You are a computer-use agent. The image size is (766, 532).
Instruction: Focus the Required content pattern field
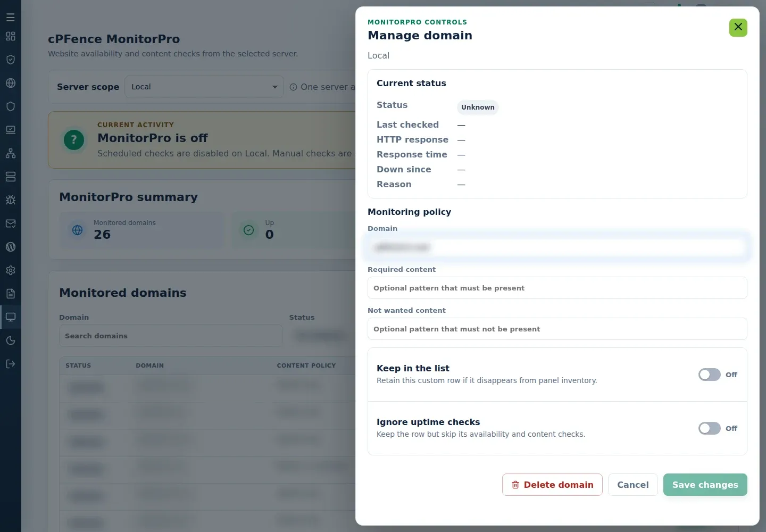point(557,288)
